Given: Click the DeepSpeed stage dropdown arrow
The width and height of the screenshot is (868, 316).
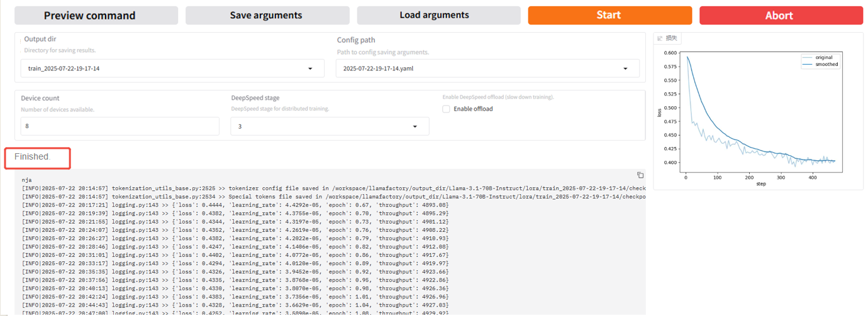Looking at the screenshot, I should point(415,126).
